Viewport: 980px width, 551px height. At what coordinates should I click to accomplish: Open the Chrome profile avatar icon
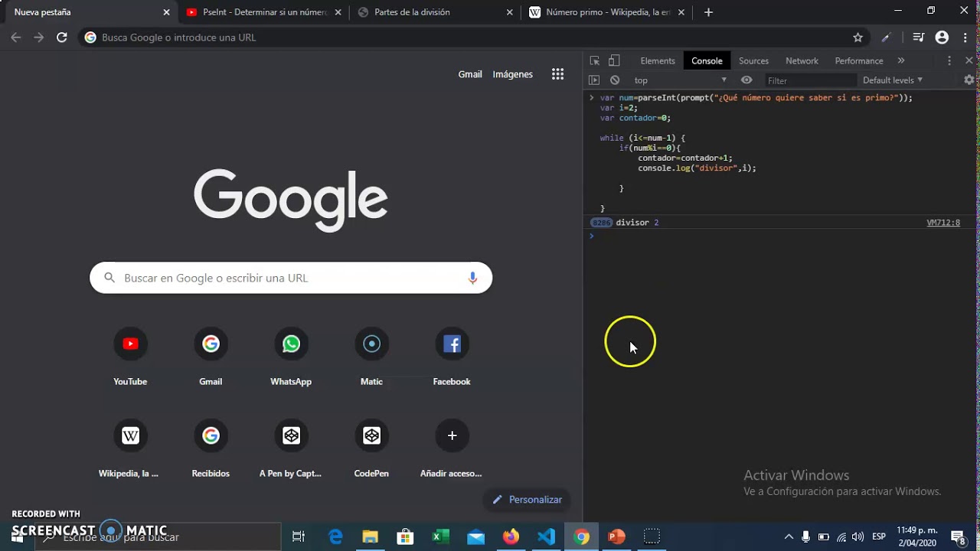point(942,37)
